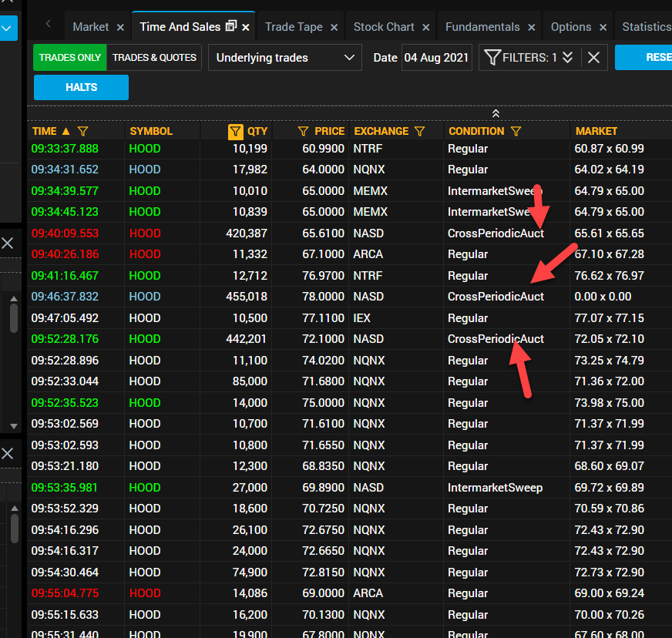Select the 09:33:37.888 time cell
The width and height of the screenshot is (672, 638).
tap(65, 149)
